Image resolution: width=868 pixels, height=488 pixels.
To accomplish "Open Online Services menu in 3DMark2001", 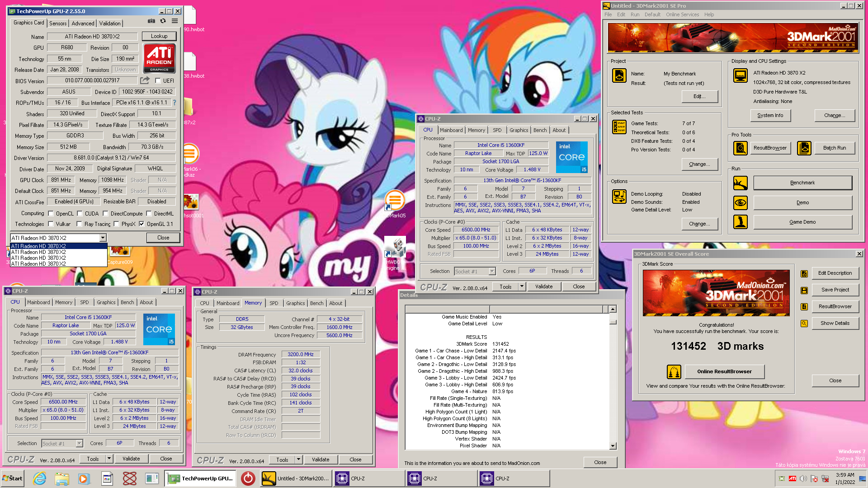I will tap(682, 14).
